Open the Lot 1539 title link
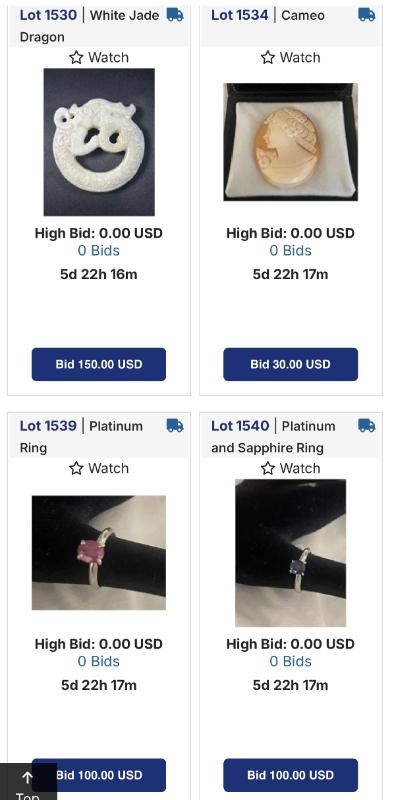The height and width of the screenshot is (800, 394). [48, 426]
